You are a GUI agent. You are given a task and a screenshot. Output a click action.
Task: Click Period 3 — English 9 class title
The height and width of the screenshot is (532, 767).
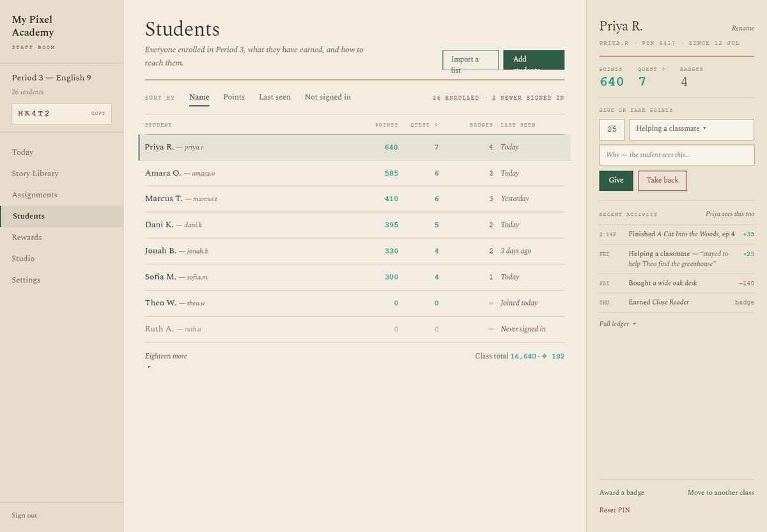(51, 78)
